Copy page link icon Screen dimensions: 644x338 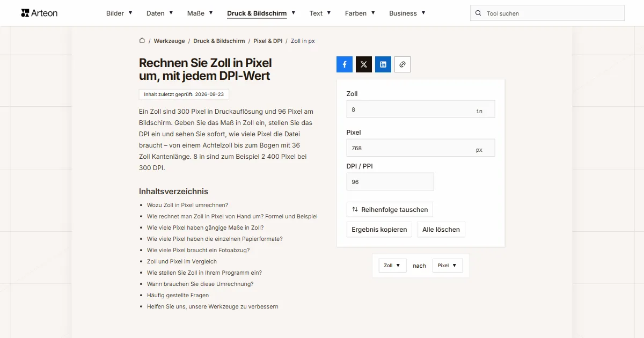tap(402, 64)
